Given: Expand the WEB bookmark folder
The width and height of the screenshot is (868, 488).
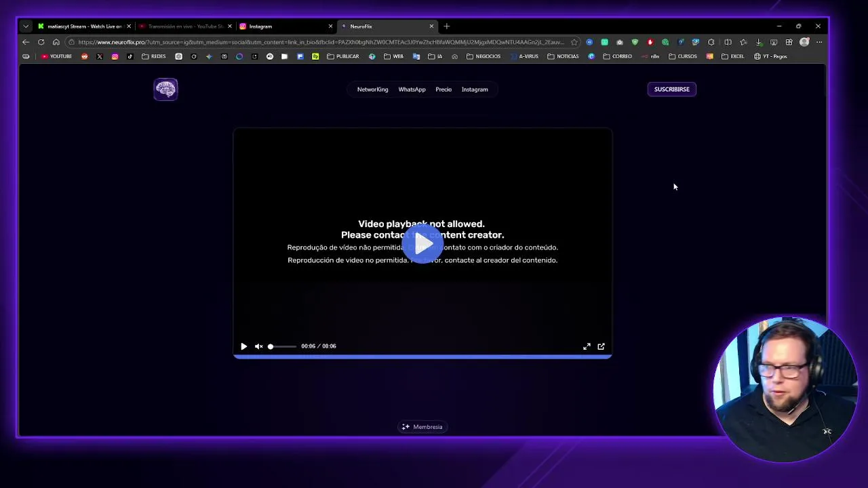Looking at the screenshot, I should 393,56.
